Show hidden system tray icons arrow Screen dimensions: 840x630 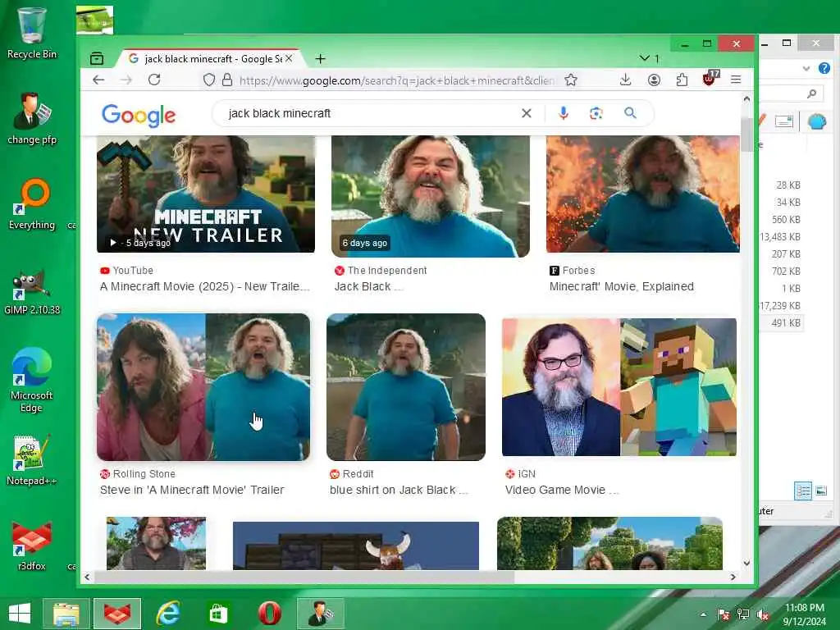(703, 614)
